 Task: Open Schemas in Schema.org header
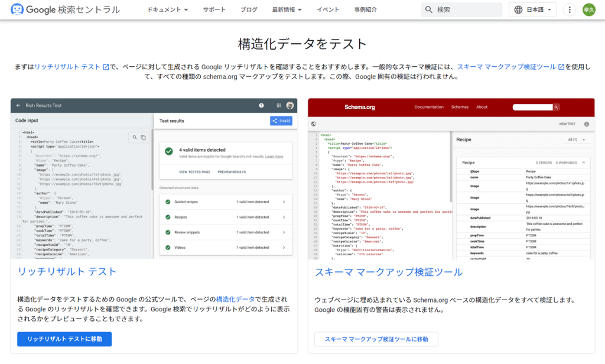(460, 107)
